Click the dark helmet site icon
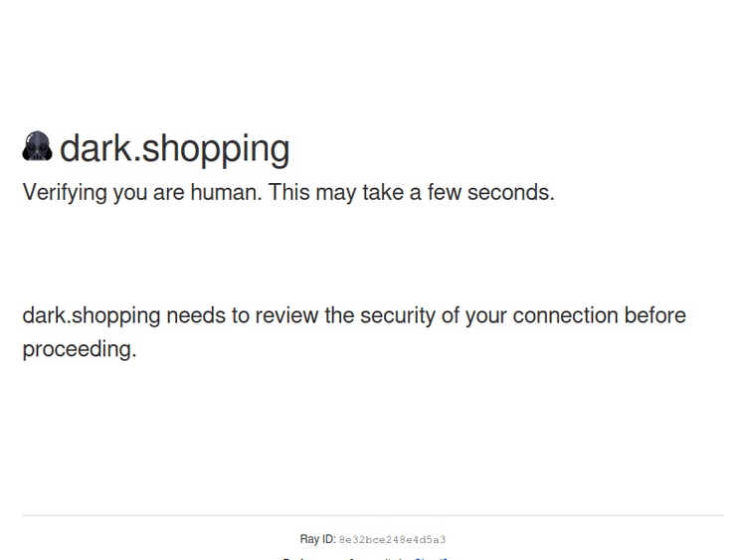Screen dimensions: 746x560 tap(37, 147)
